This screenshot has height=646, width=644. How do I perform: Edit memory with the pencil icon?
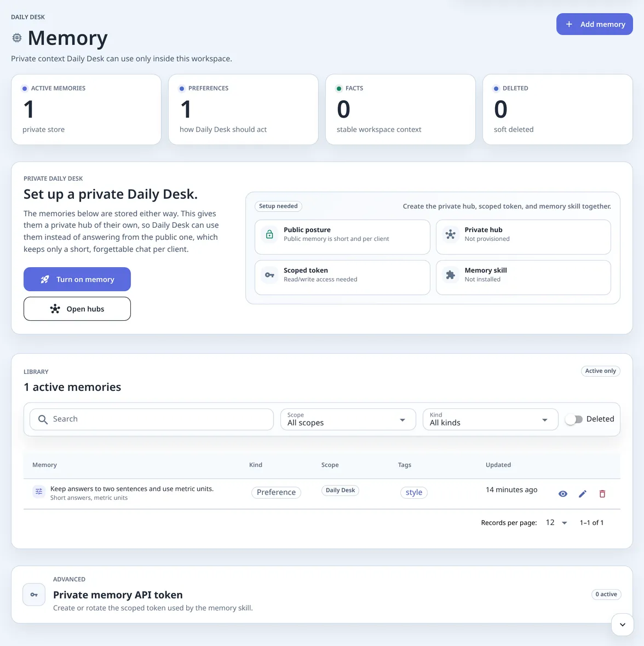tap(583, 494)
